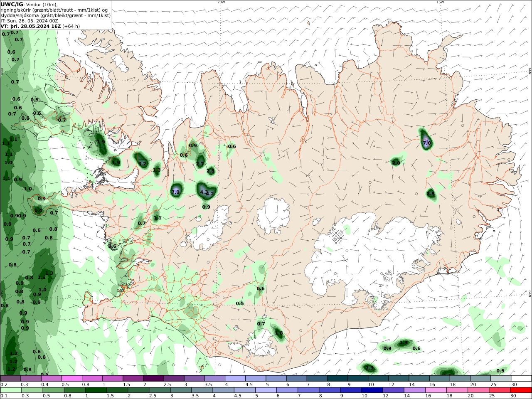Click the 15W longitude label at the top

coord(440,2)
